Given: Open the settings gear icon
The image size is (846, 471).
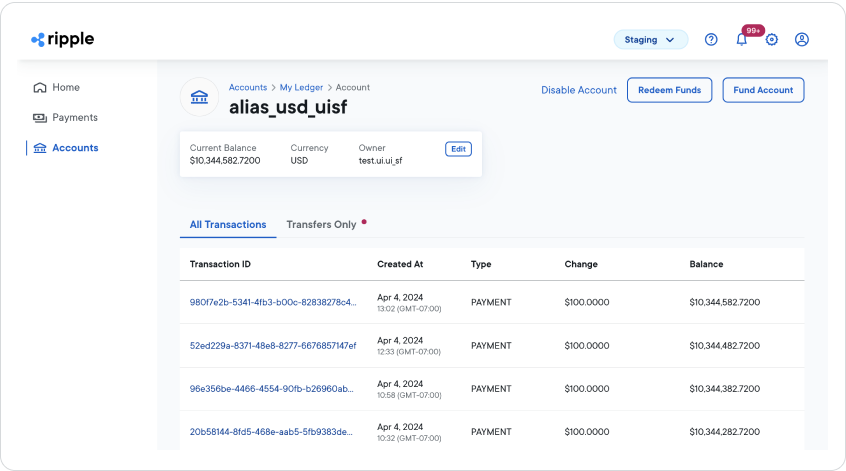Looking at the screenshot, I should tap(772, 39).
